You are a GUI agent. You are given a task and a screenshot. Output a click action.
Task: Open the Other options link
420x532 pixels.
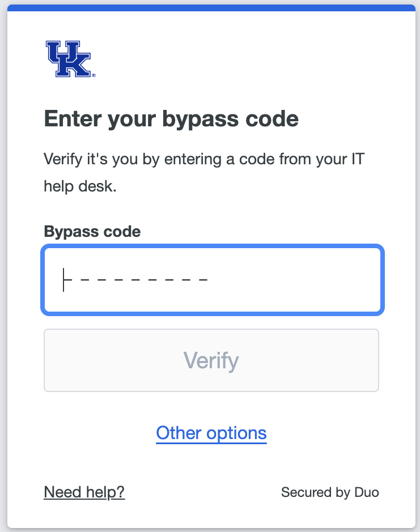pyautogui.click(x=211, y=433)
